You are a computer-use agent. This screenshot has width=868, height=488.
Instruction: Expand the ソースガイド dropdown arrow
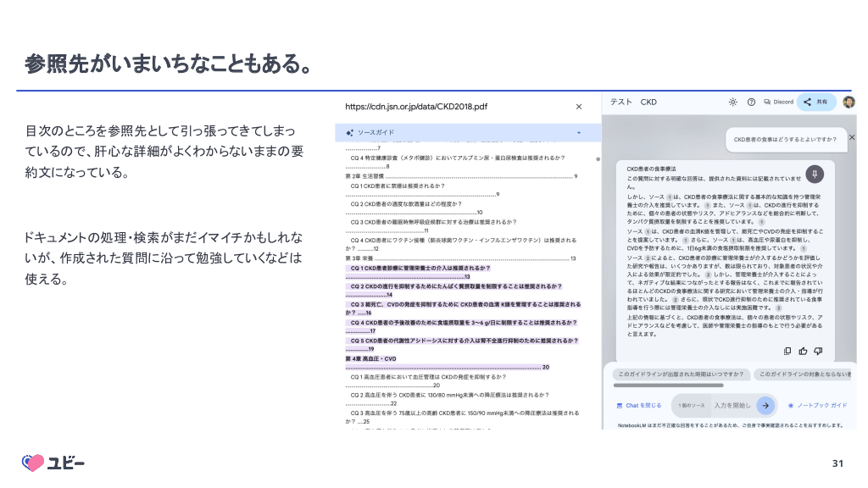[579, 133]
